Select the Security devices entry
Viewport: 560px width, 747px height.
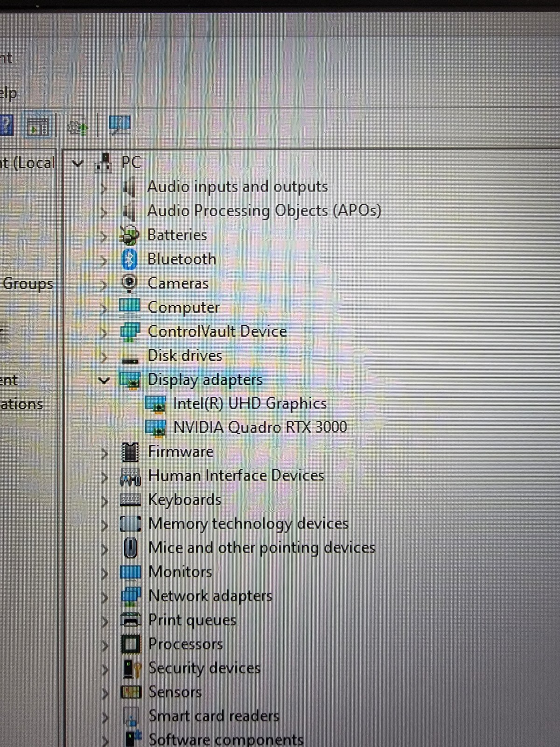click(x=204, y=668)
